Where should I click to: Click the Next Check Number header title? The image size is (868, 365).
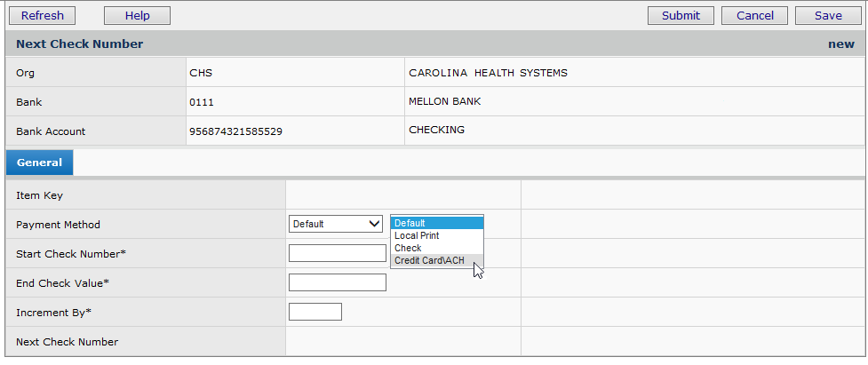point(80,44)
